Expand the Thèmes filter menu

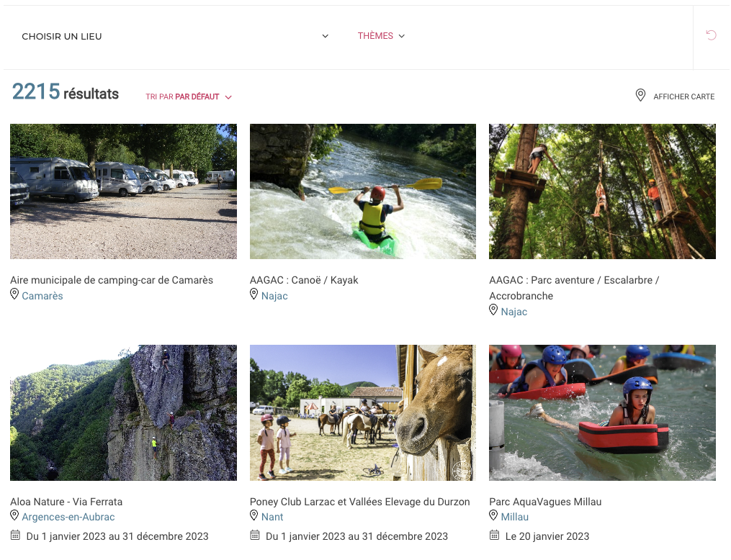(x=381, y=36)
